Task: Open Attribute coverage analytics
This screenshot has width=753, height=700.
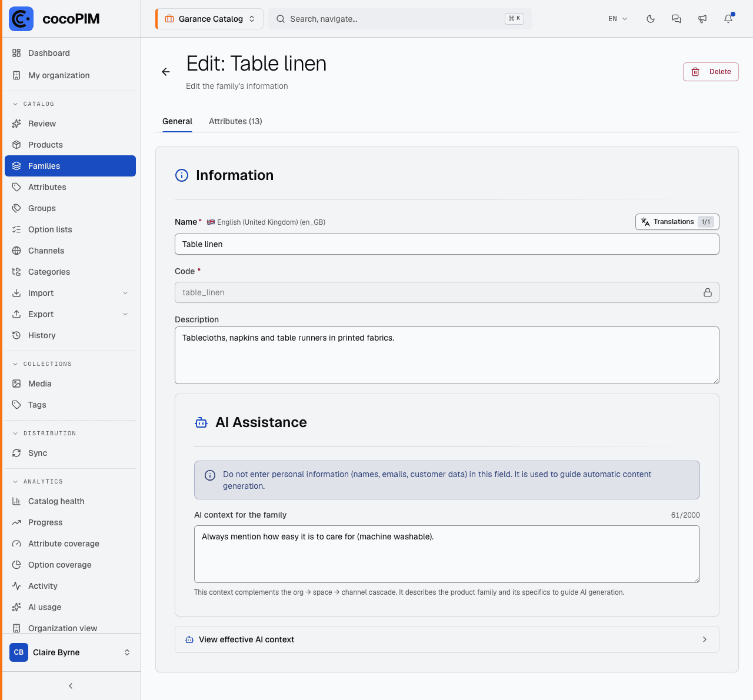Action: pyautogui.click(x=71, y=544)
